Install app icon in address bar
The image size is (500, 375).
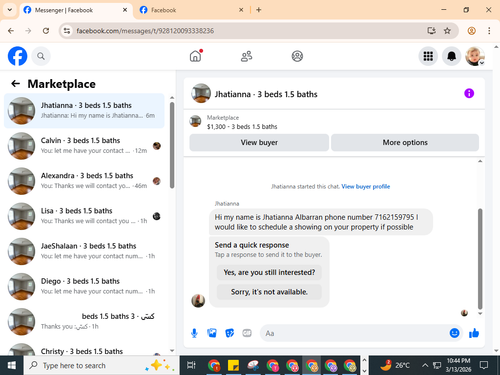point(431,31)
